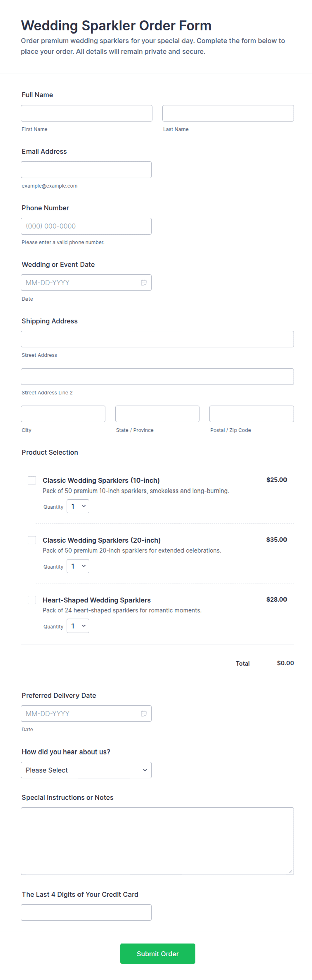
Task: Select the Email Address input box
Action: [86, 170]
